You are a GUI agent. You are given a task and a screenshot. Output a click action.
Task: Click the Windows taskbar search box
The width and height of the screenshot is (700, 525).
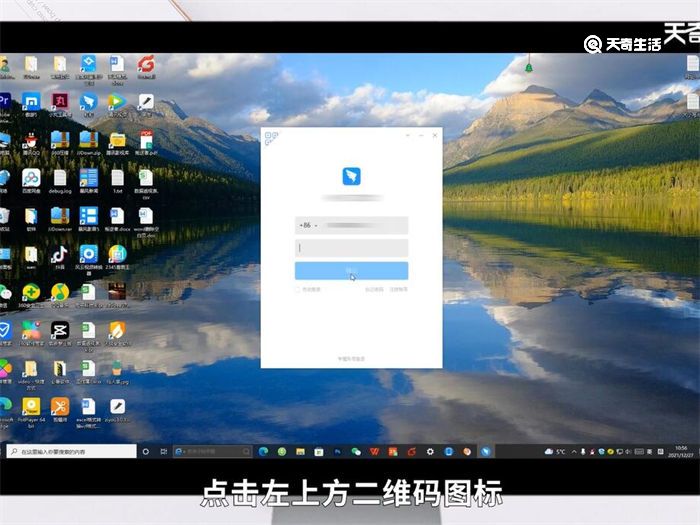[70, 452]
